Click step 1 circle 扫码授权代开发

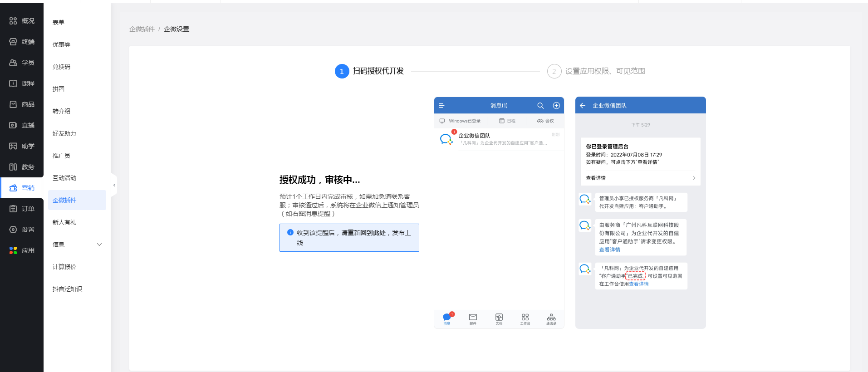pos(342,71)
